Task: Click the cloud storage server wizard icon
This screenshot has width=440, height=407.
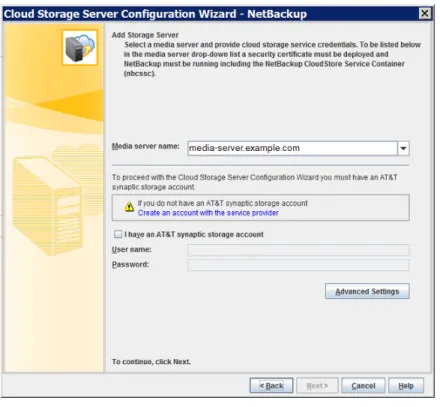Action: point(80,47)
